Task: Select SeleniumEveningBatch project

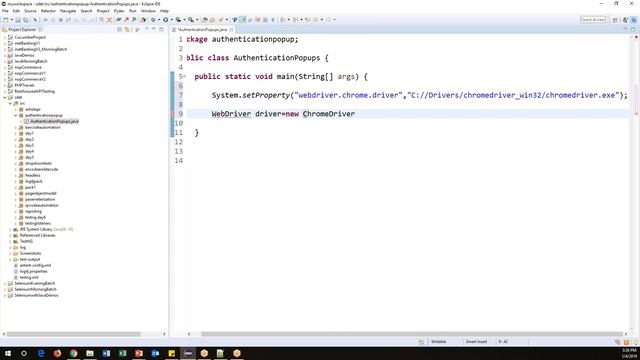Action: [35, 283]
